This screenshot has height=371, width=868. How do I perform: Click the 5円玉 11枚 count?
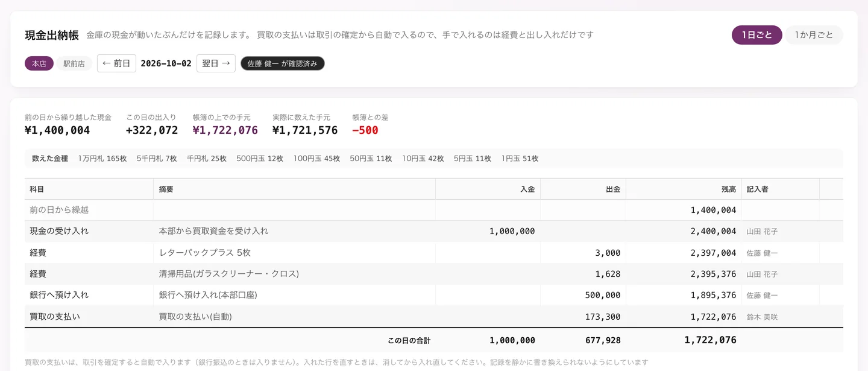click(473, 159)
